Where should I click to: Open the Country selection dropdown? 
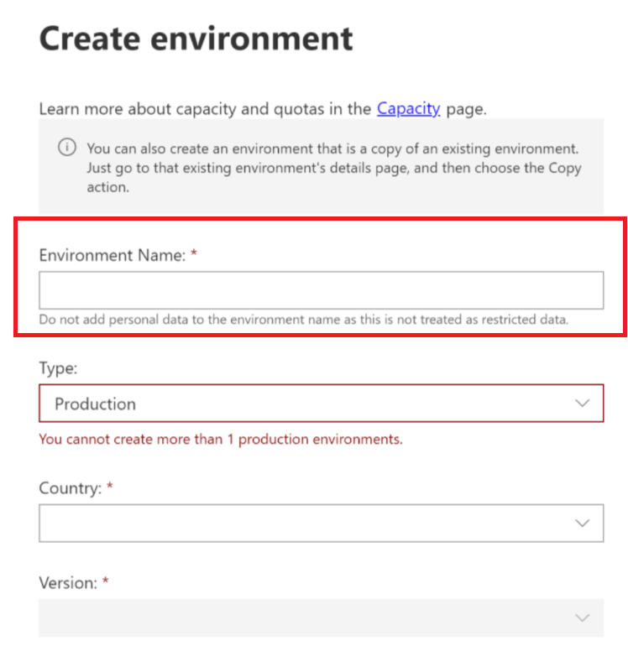pos(319,522)
